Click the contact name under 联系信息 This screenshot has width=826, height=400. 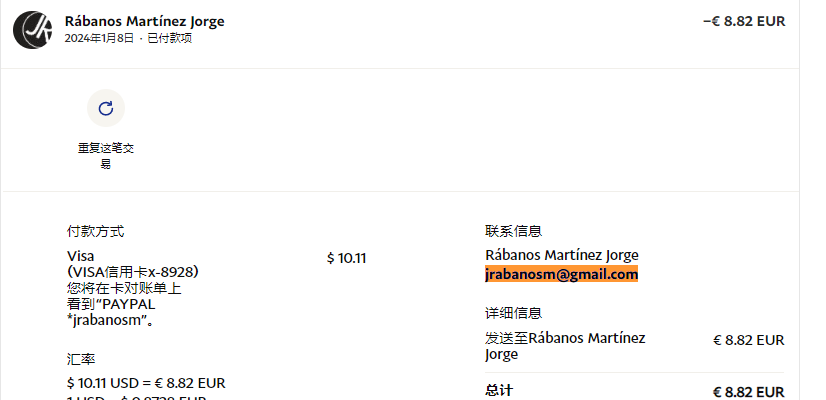(561, 255)
